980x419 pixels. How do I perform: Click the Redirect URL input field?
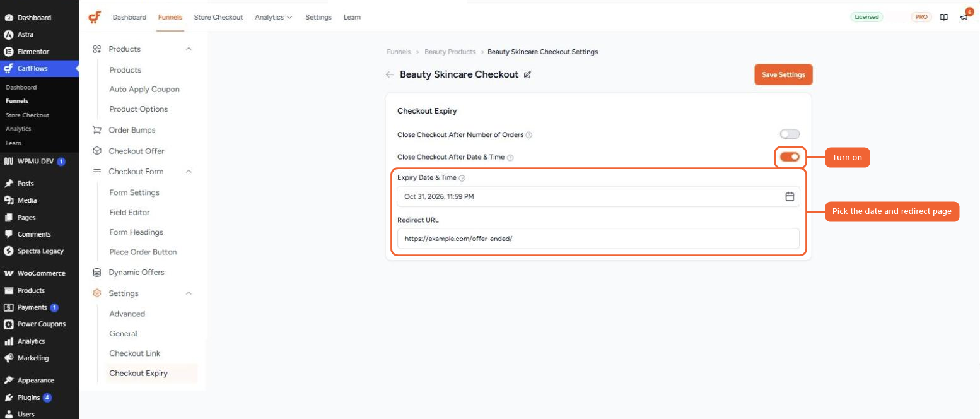tap(598, 239)
